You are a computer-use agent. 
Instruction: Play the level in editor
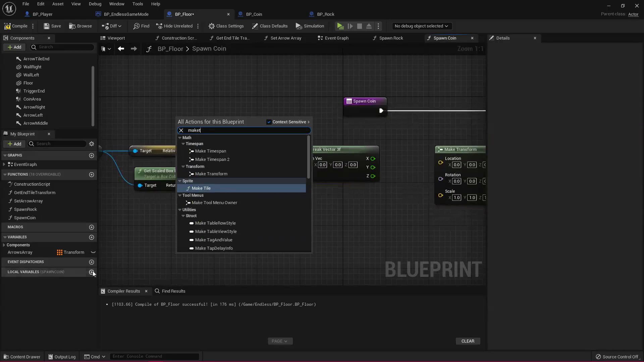click(x=340, y=26)
